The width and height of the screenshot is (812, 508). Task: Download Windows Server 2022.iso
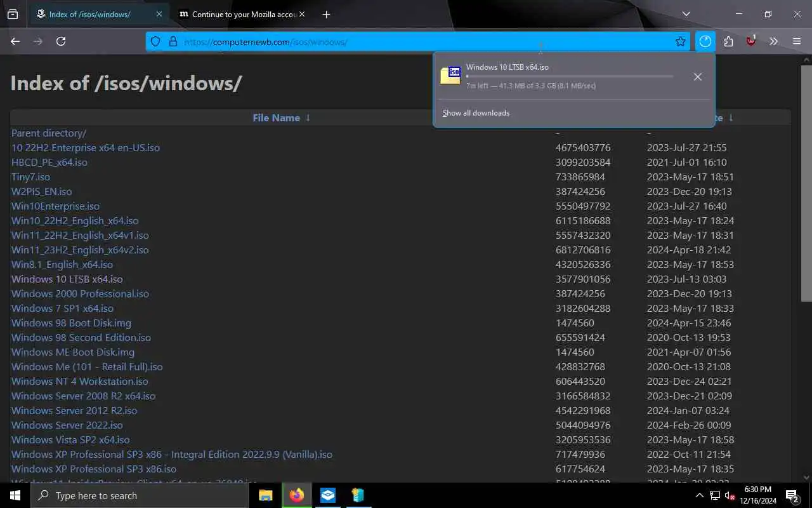click(x=67, y=425)
